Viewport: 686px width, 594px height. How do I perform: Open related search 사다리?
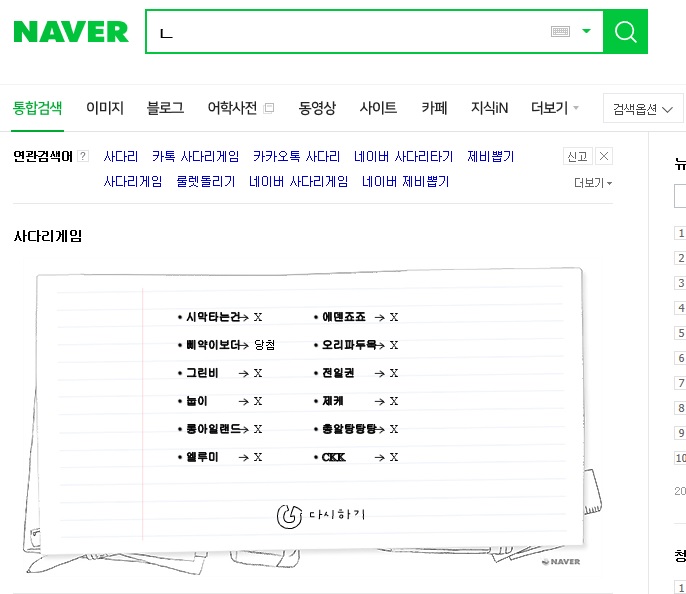point(121,157)
